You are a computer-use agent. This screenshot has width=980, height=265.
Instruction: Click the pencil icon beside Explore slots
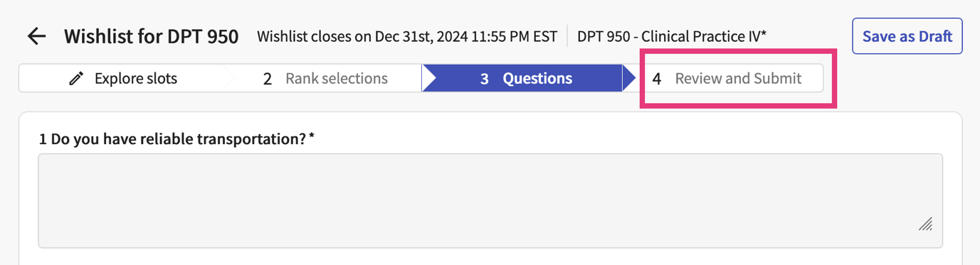[x=76, y=79]
